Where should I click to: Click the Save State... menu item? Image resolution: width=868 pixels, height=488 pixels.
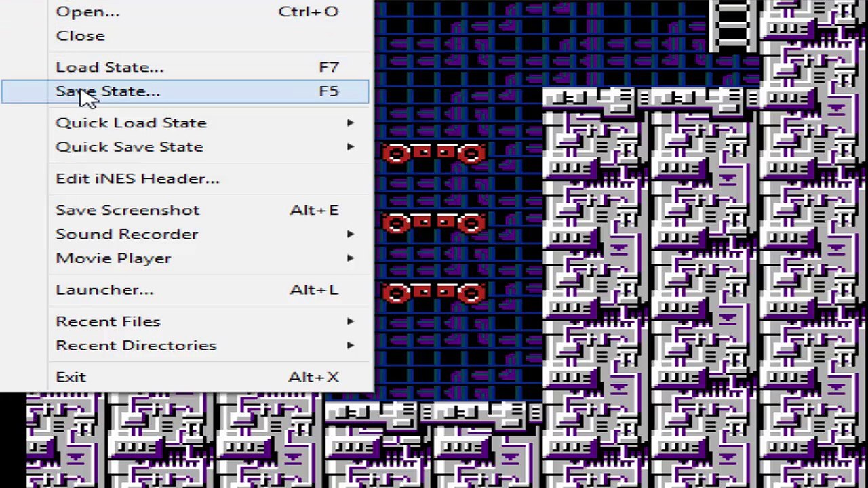click(x=185, y=91)
